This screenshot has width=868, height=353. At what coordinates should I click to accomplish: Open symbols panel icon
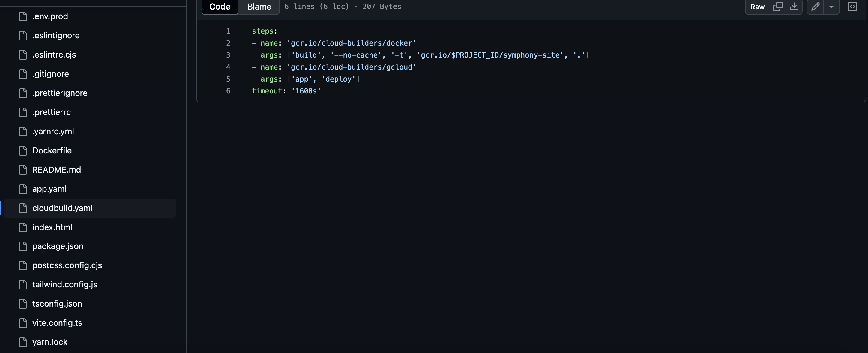tap(852, 7)
